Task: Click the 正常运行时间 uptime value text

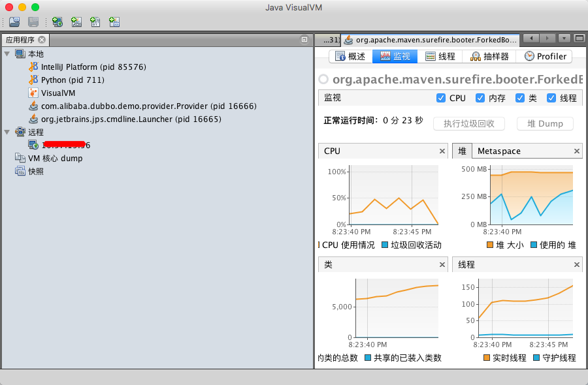Action: (403, 120)
